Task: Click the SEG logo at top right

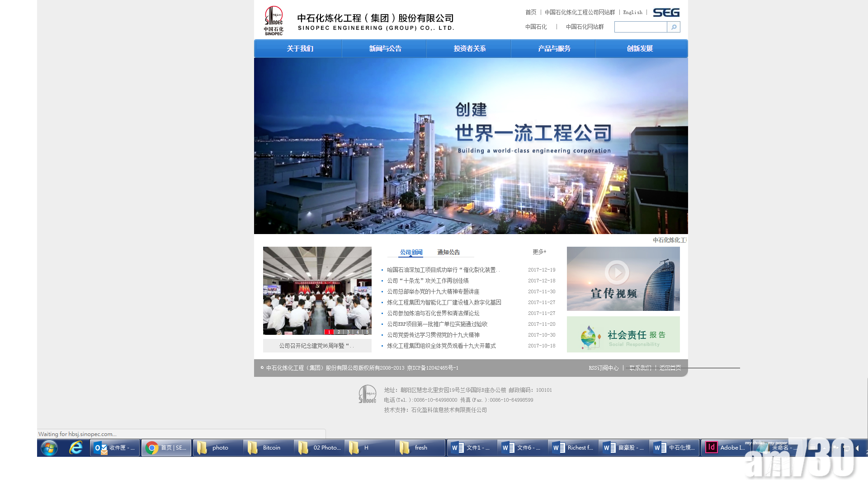Action: click(x=666, y=12)
